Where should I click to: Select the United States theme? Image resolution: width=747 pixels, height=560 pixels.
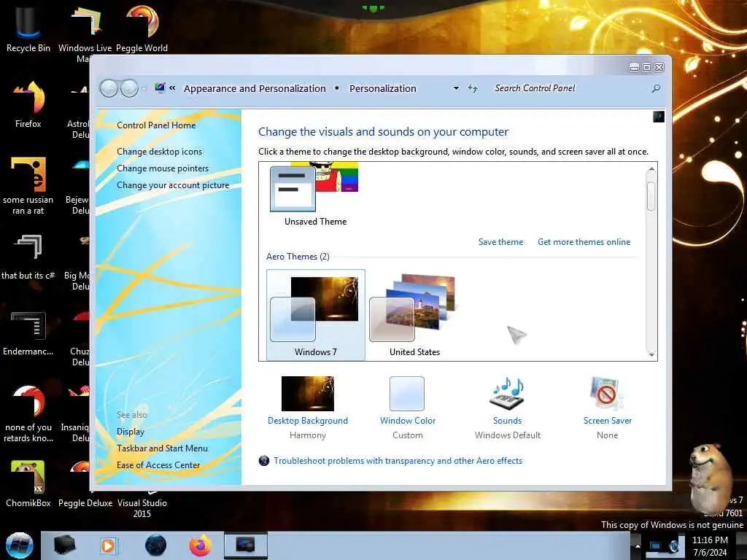(414, 315)
